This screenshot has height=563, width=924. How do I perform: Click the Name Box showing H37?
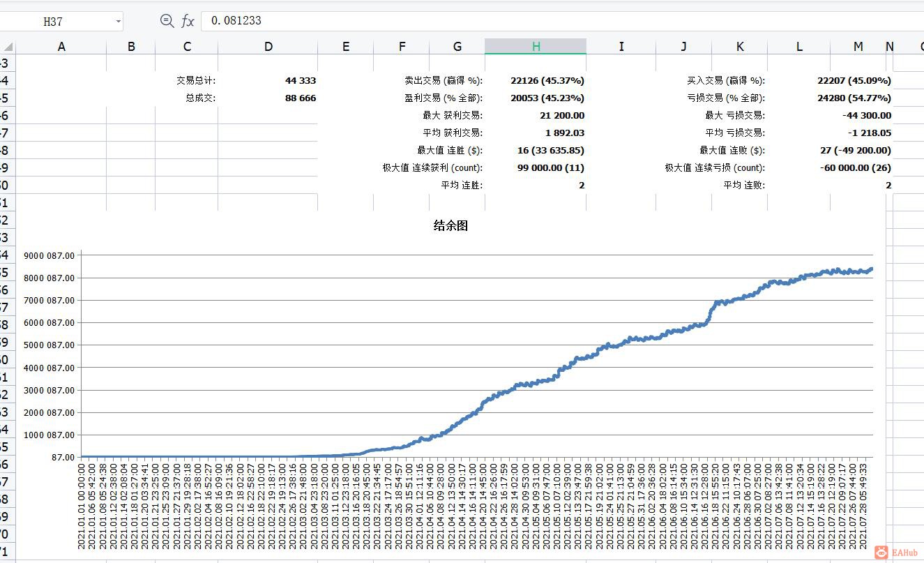54,22
